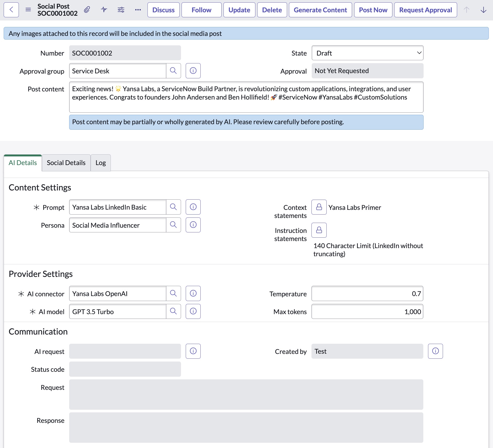The height and width of the screenshot is (448, 493).
Task: Unlock the Context statements lock icon
Action: 319,207
